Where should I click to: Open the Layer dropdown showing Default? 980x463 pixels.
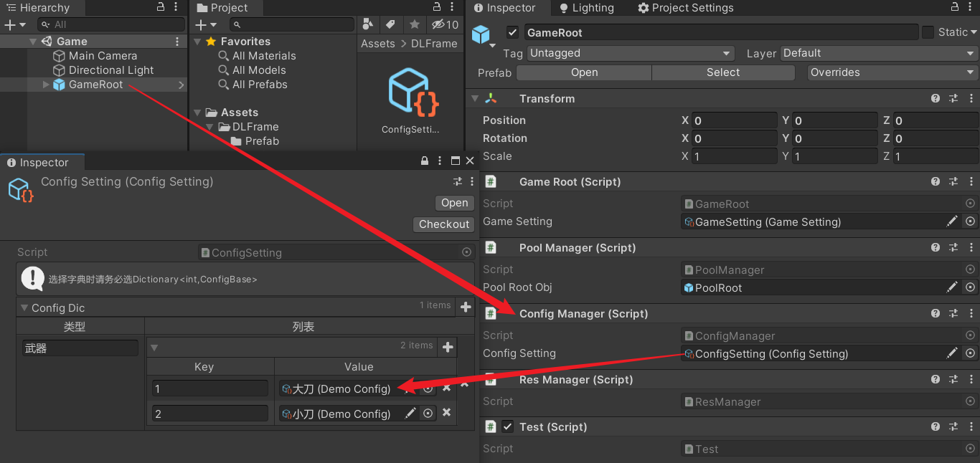(879, 53)
